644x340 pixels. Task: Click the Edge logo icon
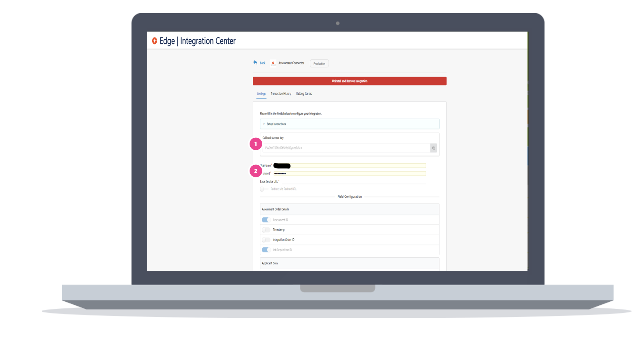[155, 41]
